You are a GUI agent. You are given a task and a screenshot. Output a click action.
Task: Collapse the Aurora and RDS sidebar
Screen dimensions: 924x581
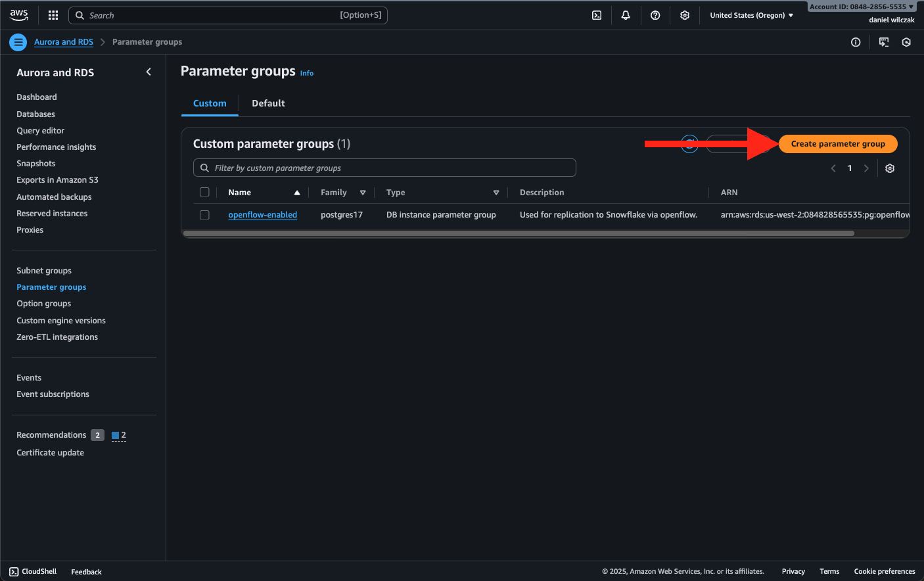point(149,72)
